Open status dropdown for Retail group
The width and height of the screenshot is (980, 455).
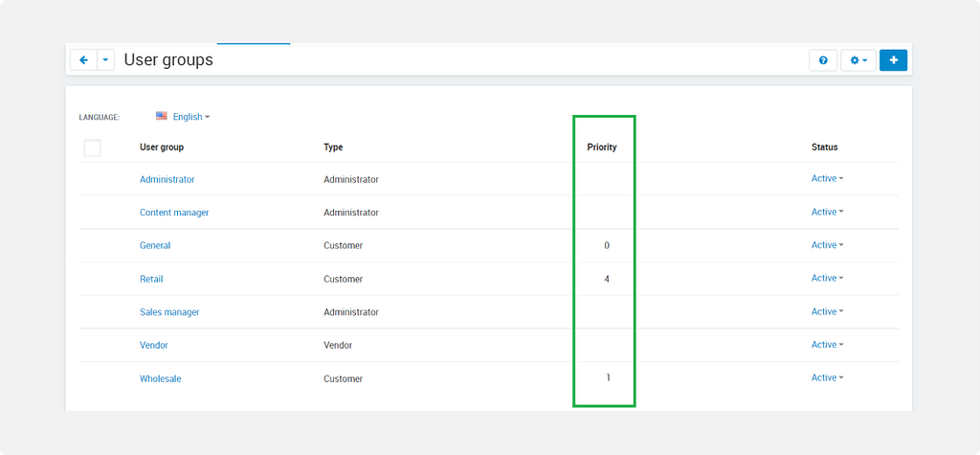[827, 279]
